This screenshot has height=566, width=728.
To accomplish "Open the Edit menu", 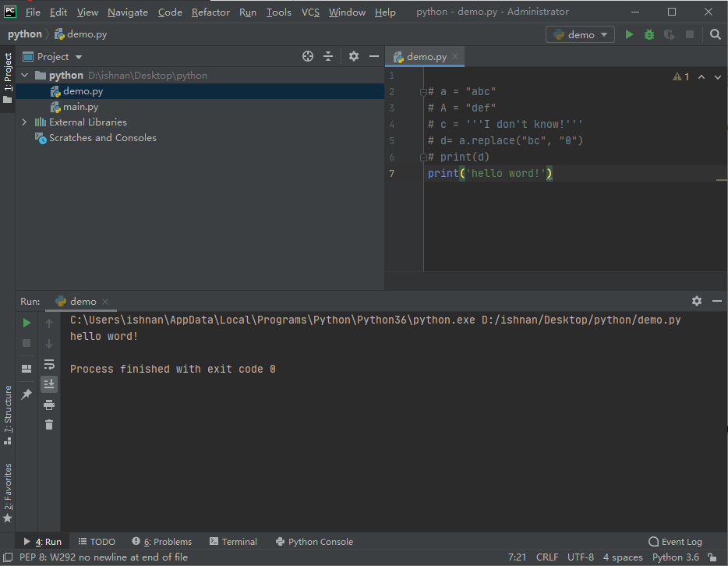I will [x=58, y=12].
